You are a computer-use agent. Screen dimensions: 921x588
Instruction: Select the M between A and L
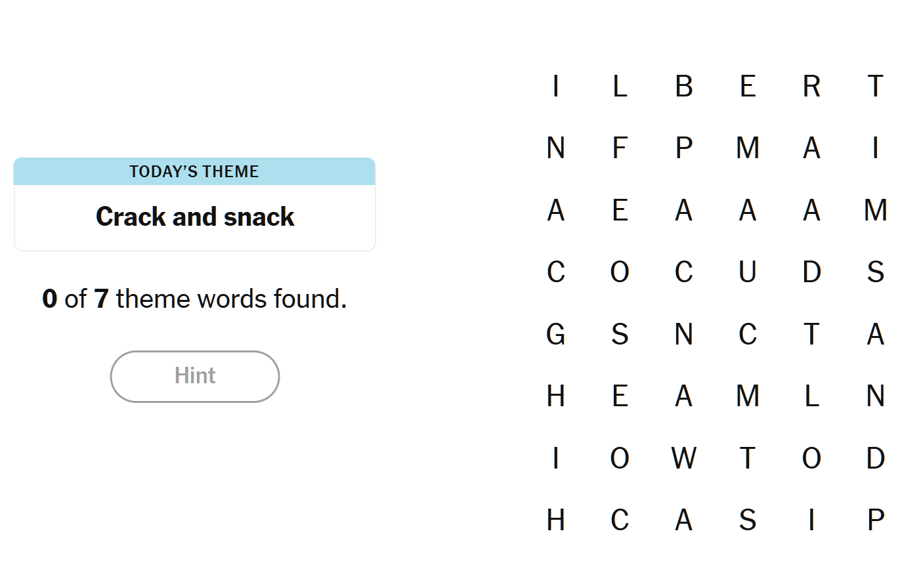(x=748, y=396)
